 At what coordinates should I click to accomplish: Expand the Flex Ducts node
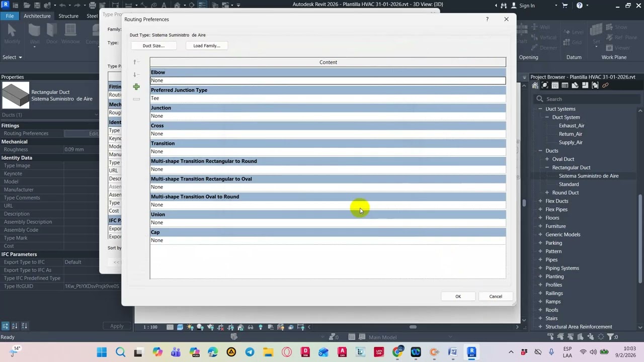540,201
